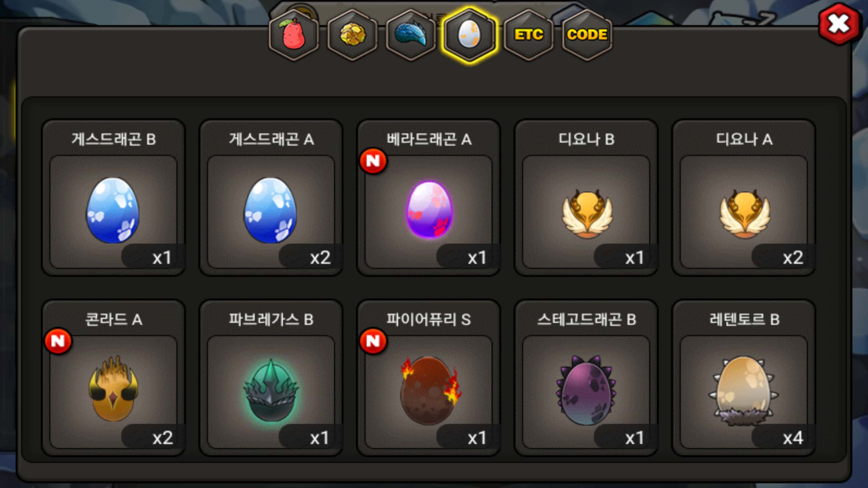Click the x4 count on 레텐토르 B
The image size is (868, 488).
[x=793, y=438]
